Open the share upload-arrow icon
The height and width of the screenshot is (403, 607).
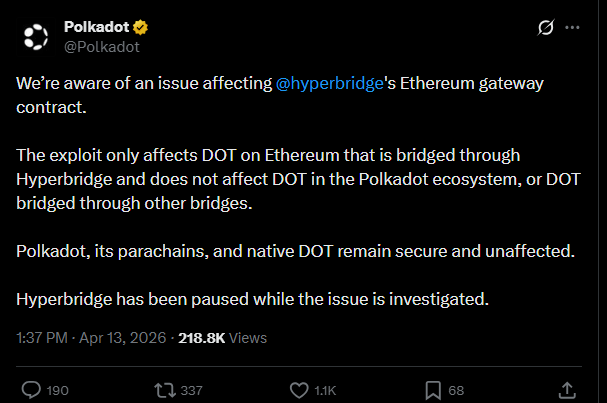tap(566, 388)
